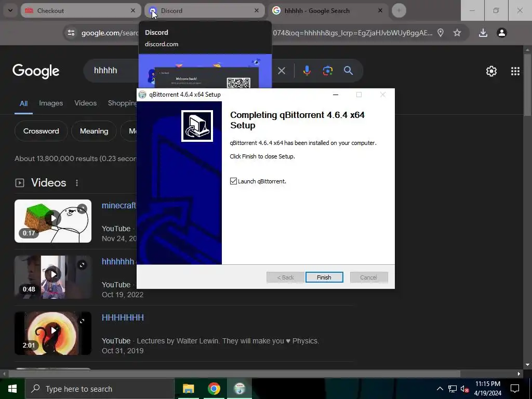The width and height of the screenshot is (532, 399).
Task: Start voice search with the microphone icon
Action: click(x=307, y=71)
